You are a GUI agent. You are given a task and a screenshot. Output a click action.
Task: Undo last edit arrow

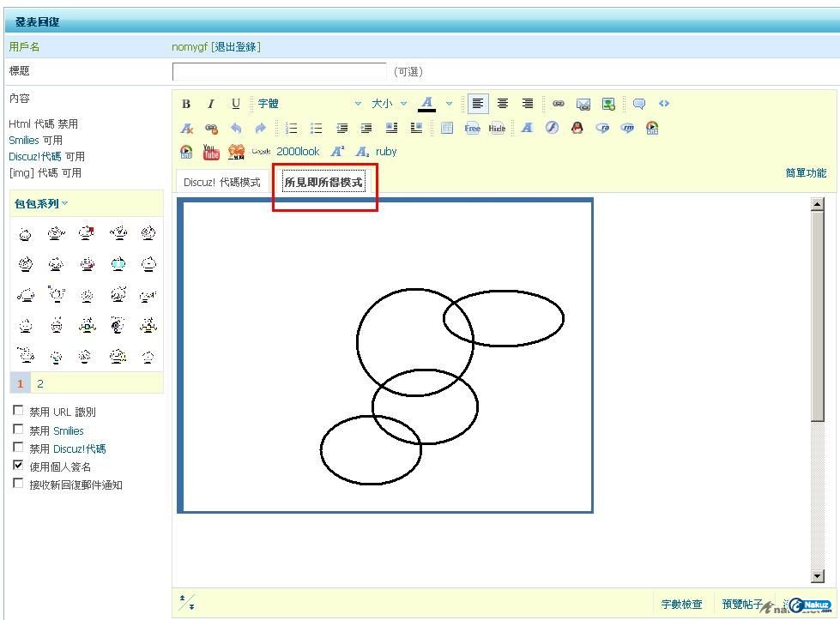tap(236, 128)
